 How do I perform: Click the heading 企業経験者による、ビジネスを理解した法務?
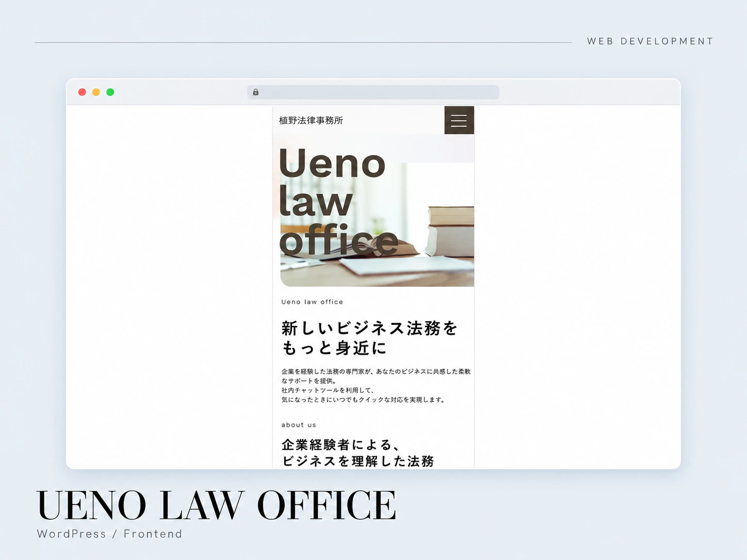358,453
